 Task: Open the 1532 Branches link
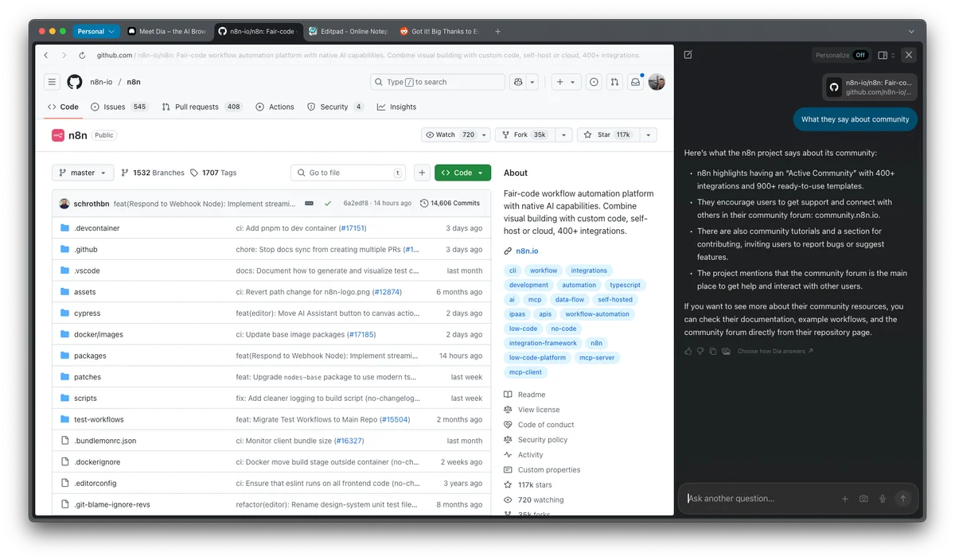tap(153, 173)
